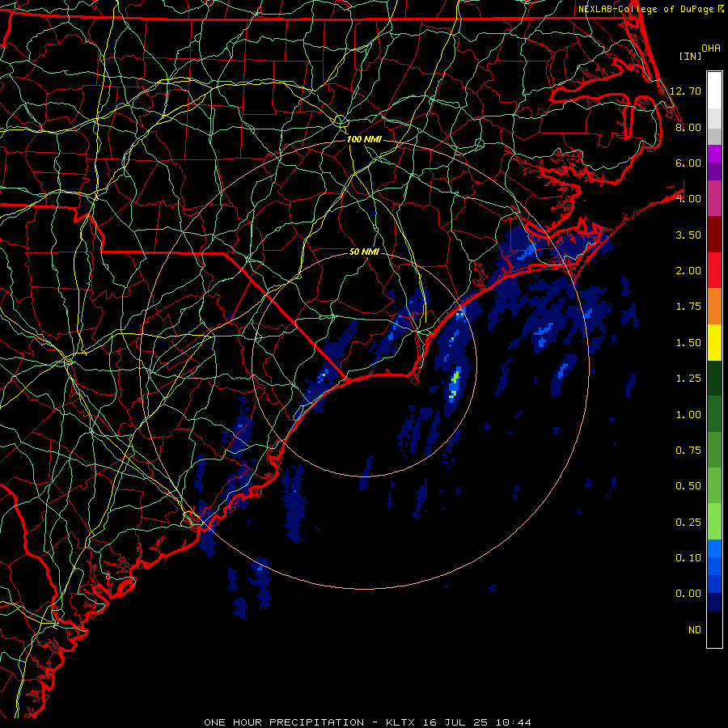
Task: Click the '0.50' legend value
Action: [x=688, y=486]
